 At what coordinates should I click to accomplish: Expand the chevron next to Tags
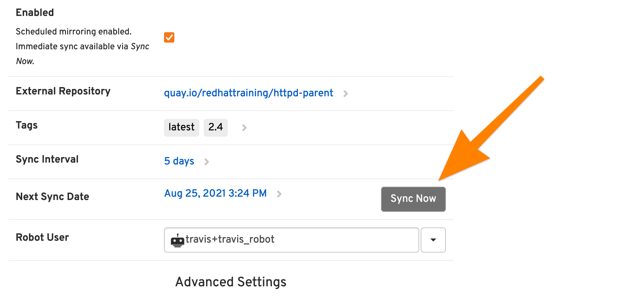pos(244,128)
